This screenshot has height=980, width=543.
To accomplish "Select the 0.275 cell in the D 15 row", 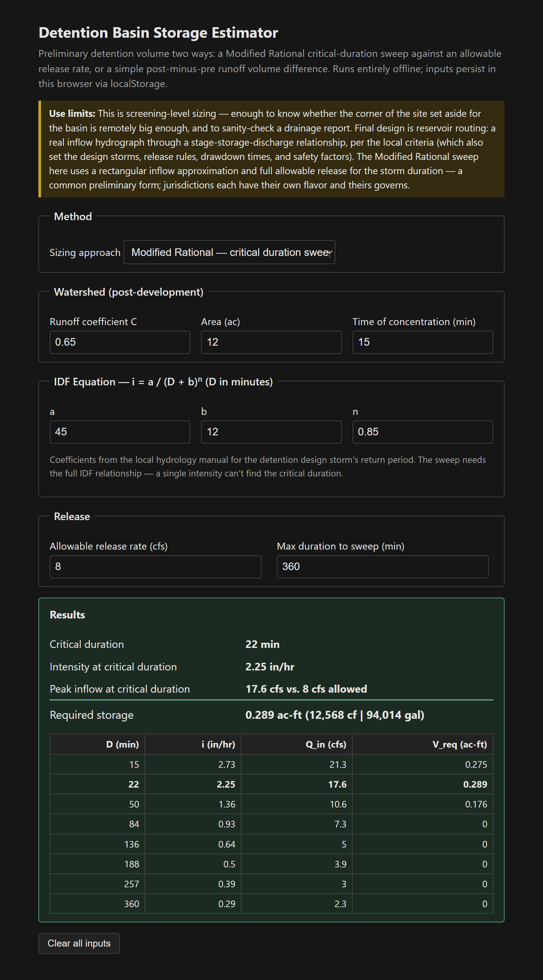I will (422, 764).
